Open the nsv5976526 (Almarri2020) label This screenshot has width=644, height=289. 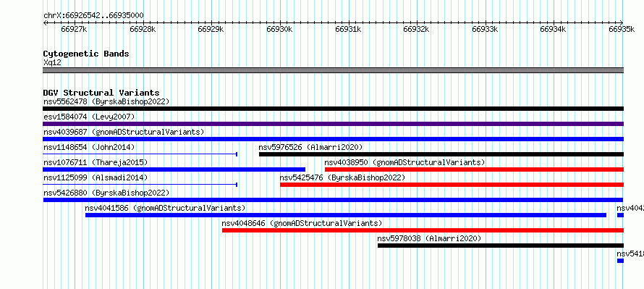[310, 147]
